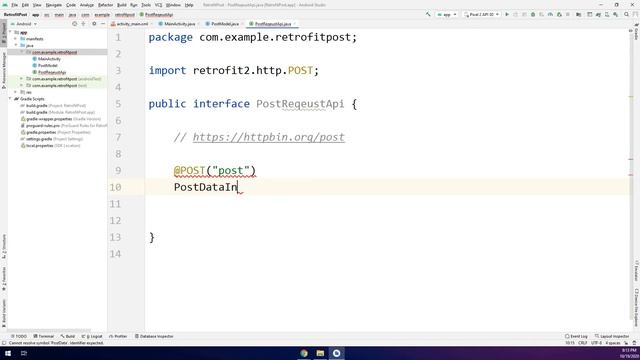Open the Device File Explorer side tab
Image resolution: width=640 pixels, height=360 pixels.
click(x=636, y=308)
